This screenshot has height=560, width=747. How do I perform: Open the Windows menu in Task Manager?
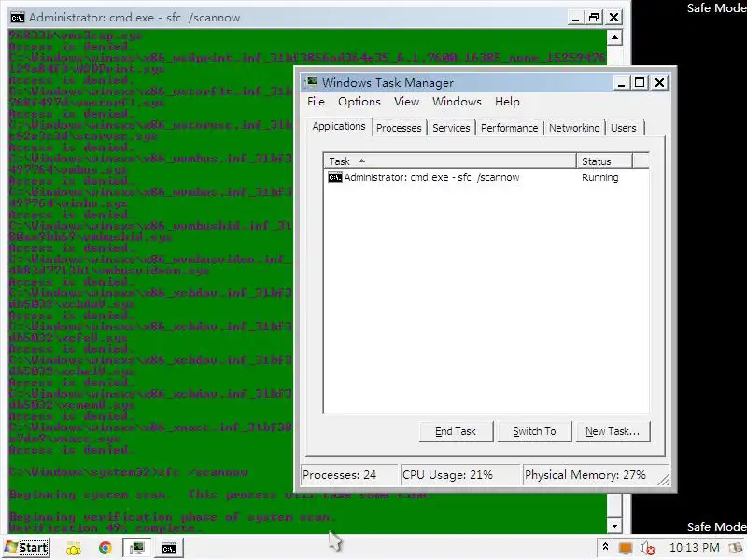(x=457, y=102)
